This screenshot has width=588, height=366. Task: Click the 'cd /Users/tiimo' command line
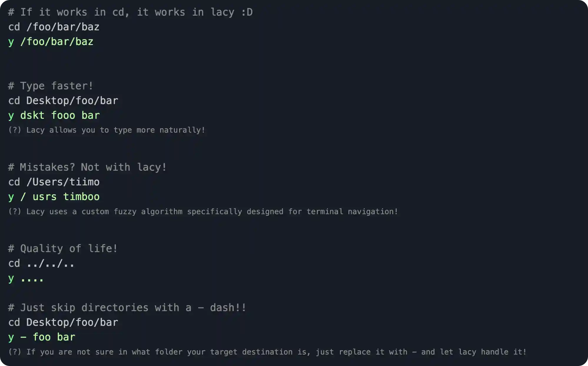tap(54, 182)
